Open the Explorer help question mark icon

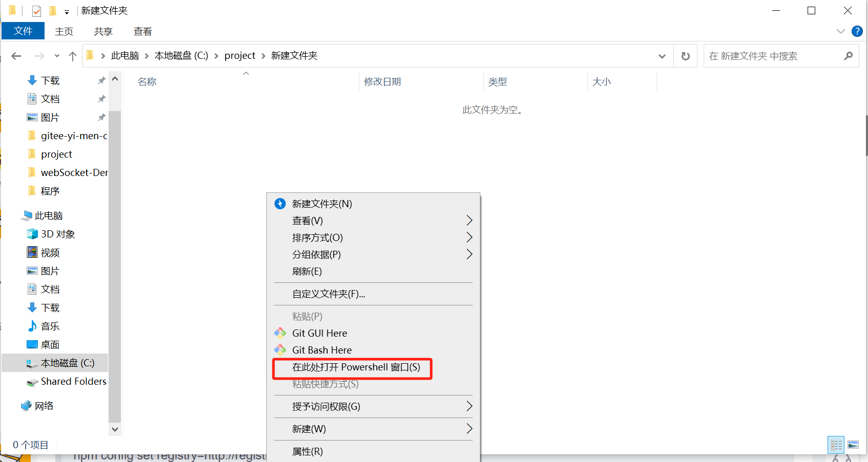tap(857, 31)
